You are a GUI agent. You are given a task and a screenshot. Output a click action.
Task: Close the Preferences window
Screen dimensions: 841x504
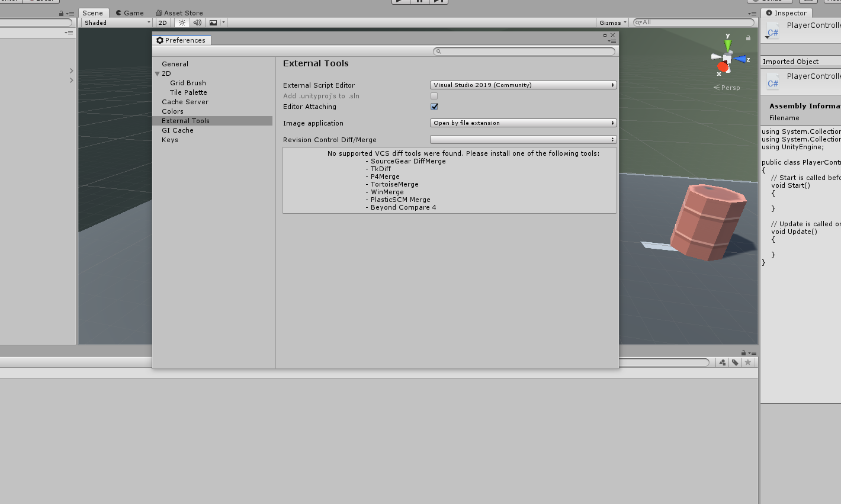(x=613, y=35)
